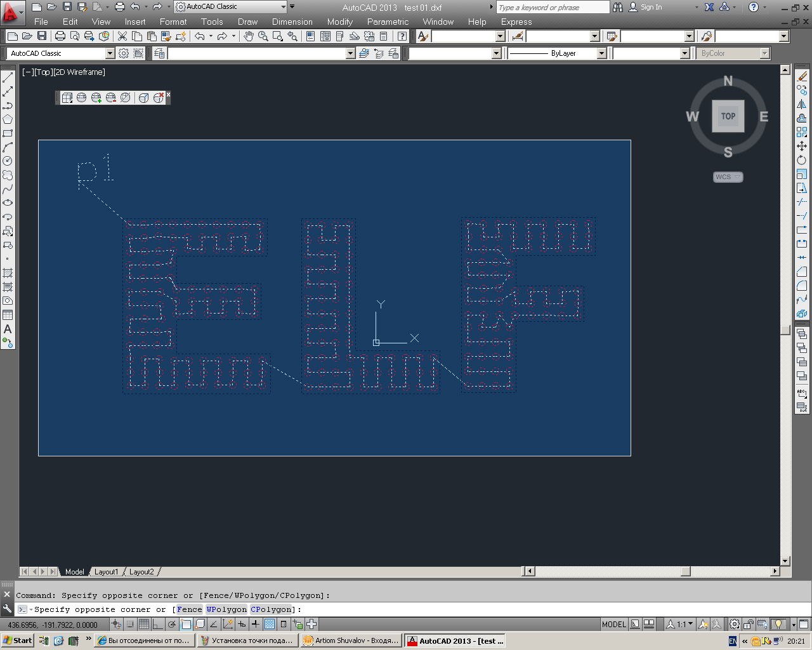Open the WCS coordinate system dropdown
This screenshot has height=650, width=812.
[x=728, y=177]
